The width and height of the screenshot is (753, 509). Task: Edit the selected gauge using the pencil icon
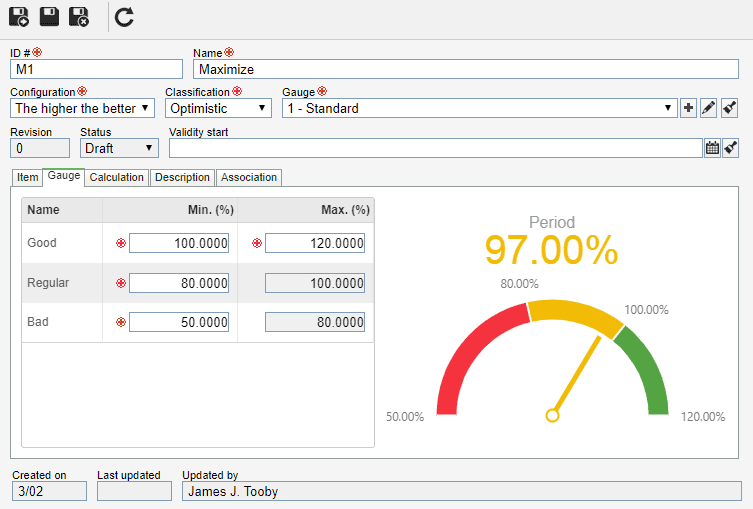[x=709, y=108]
